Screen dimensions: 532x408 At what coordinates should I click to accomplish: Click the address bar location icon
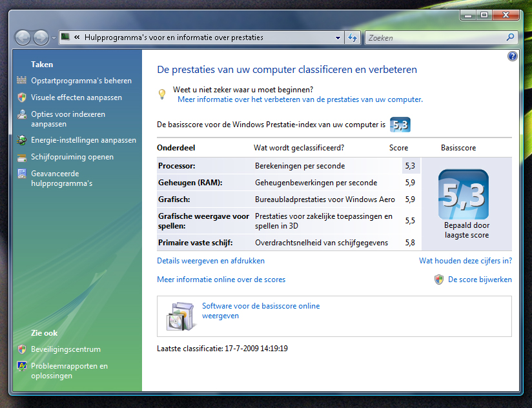point(65,37)
